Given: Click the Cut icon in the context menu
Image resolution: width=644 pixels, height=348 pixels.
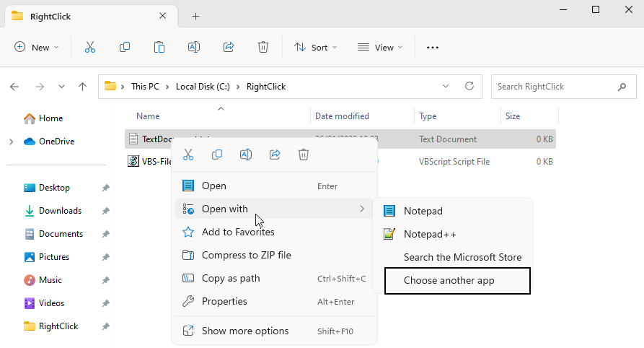Looking at the screenshot, I should coord(188,155).
